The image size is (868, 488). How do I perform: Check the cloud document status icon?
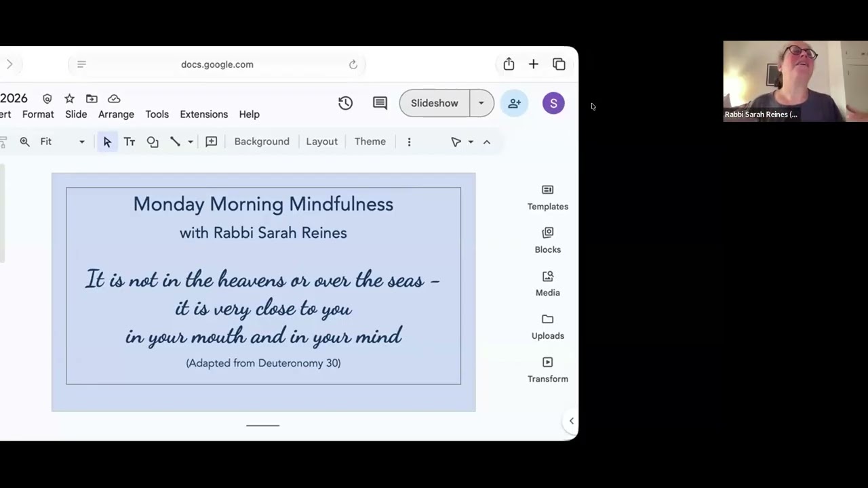114,99
